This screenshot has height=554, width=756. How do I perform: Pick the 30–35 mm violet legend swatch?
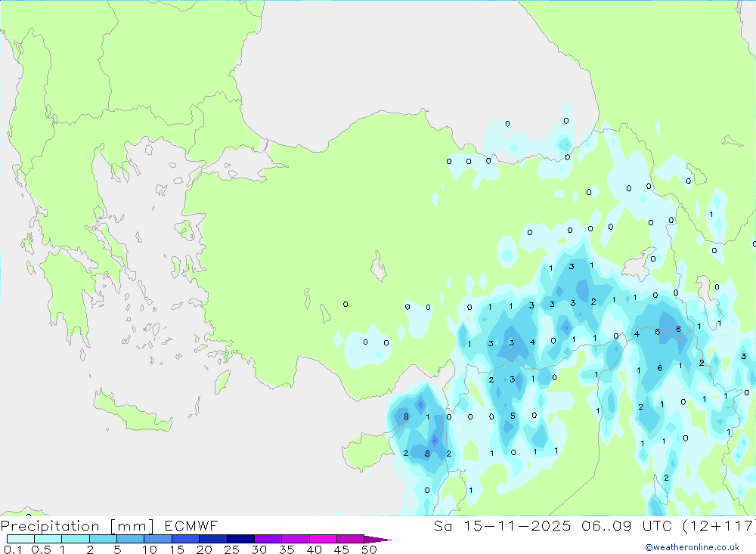[268, 539]
